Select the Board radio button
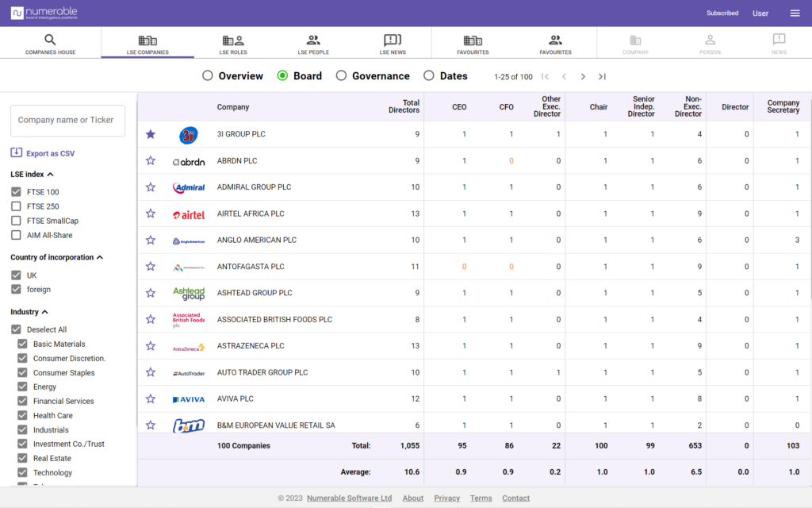This screenshot has width=812, height=508. point(282,75)
